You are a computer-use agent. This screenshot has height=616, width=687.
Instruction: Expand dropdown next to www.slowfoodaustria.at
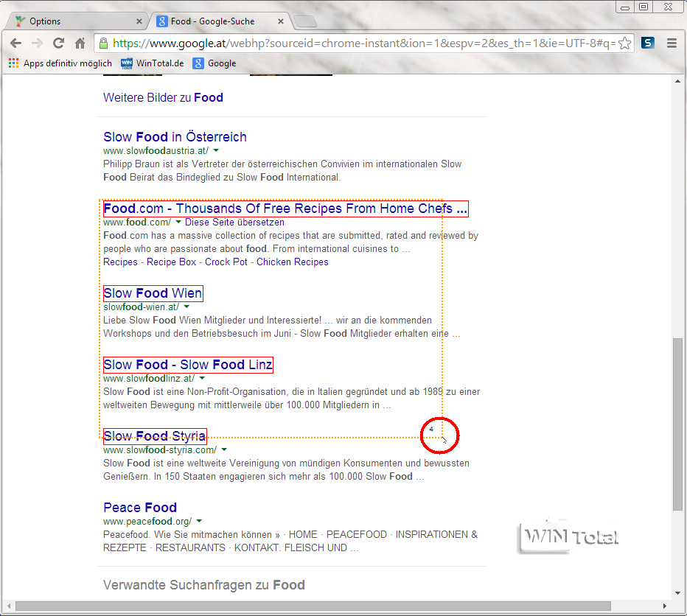point(216,150)
